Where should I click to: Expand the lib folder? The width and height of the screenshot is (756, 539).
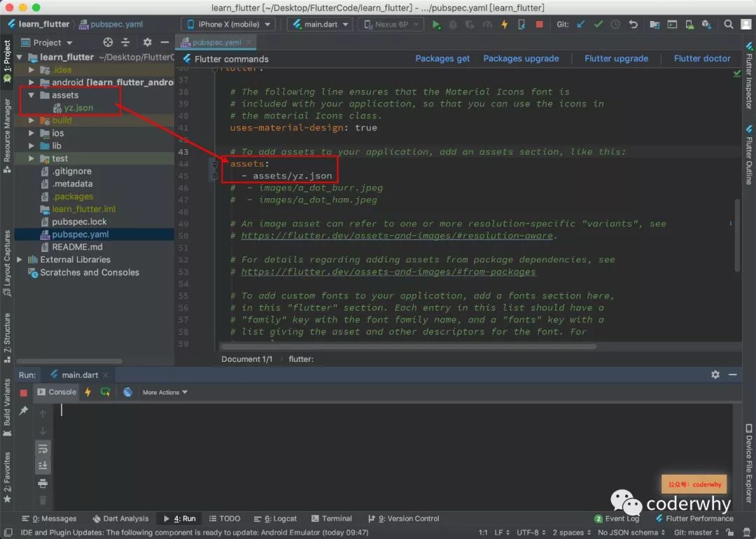pos(31,146)
